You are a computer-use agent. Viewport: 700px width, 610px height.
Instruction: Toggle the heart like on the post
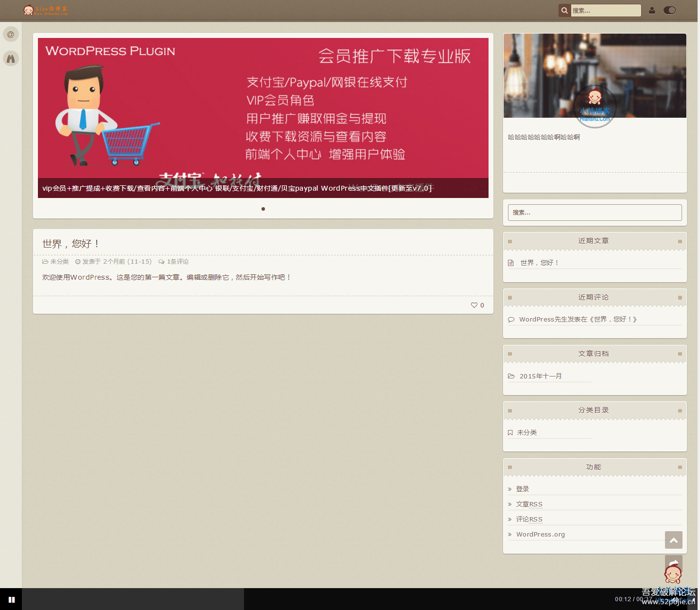pyautogui.click(x=473, y=305)
